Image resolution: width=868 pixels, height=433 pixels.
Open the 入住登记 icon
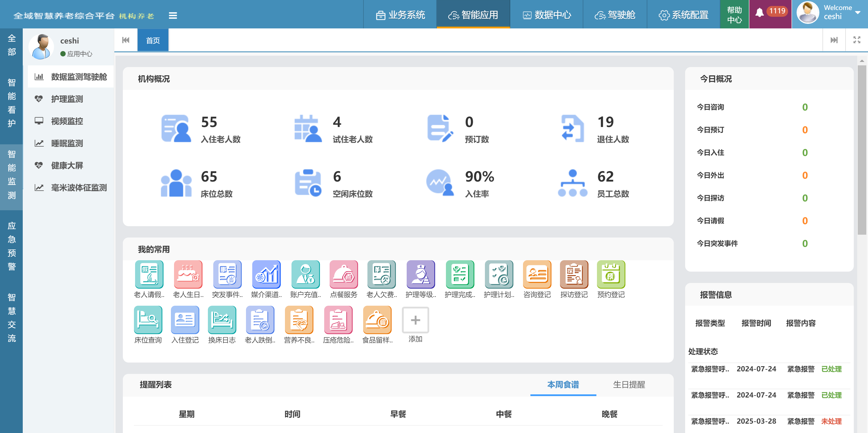pos(185,320)
